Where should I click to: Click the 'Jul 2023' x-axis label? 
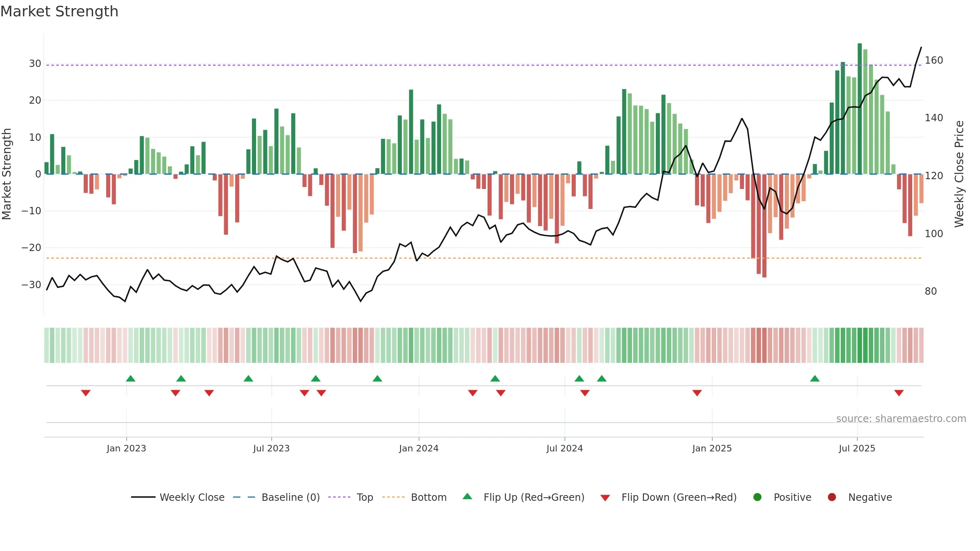(x=272, y=449)
